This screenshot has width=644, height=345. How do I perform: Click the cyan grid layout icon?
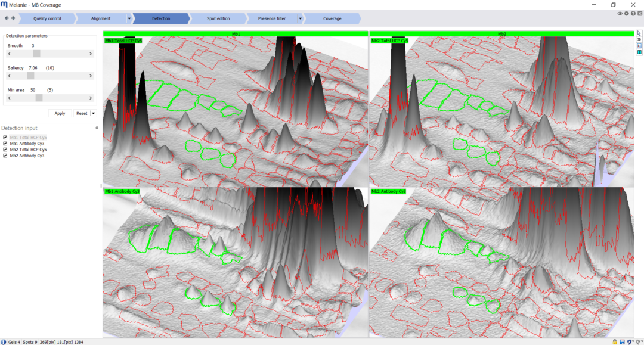click(639, 52)
